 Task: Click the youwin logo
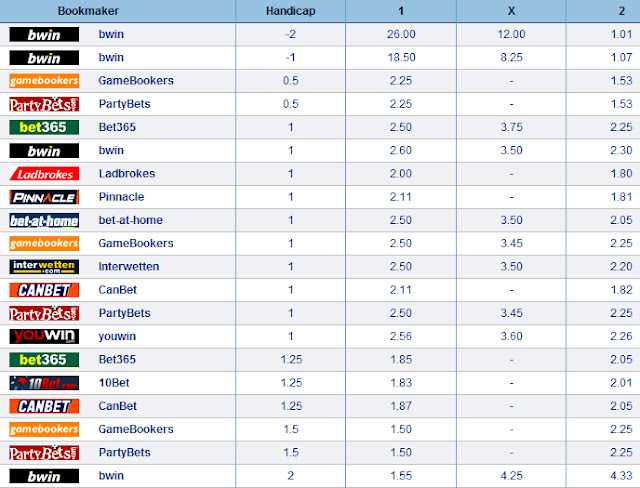point(44,336)
